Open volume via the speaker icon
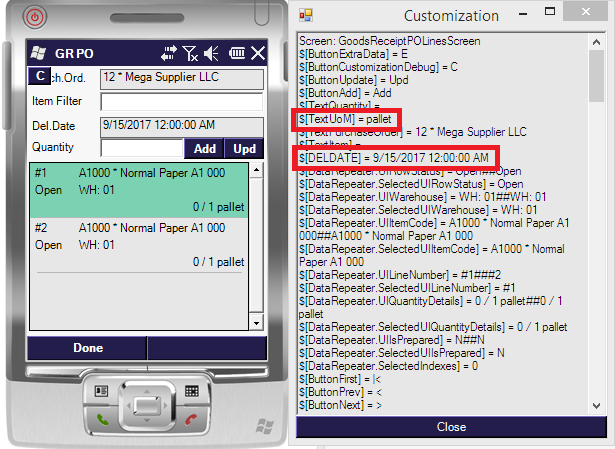 coord(211,53)
